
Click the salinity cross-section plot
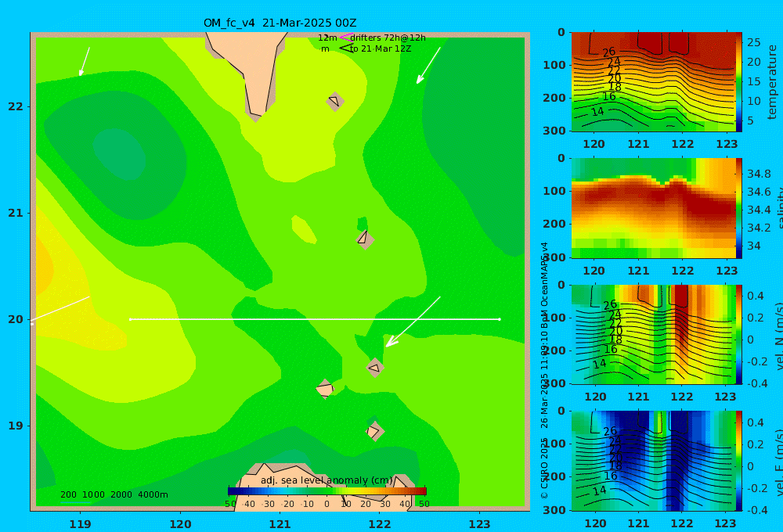click(x=654, y=208)
